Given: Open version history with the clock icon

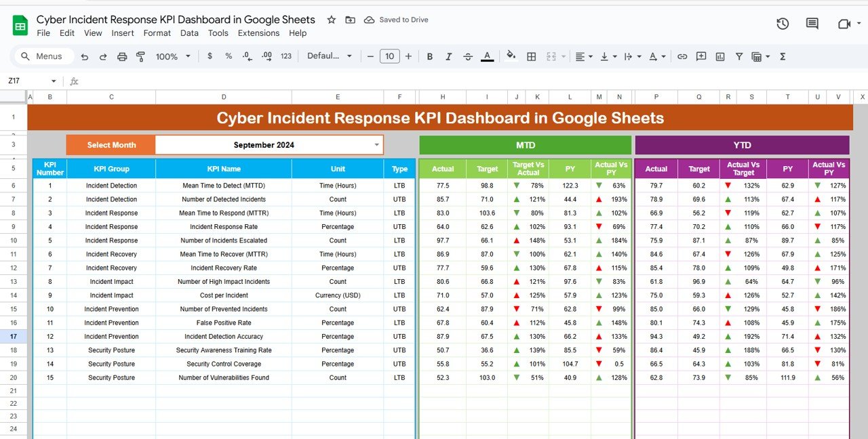Looking at the screenshot, I should (783, 24).
